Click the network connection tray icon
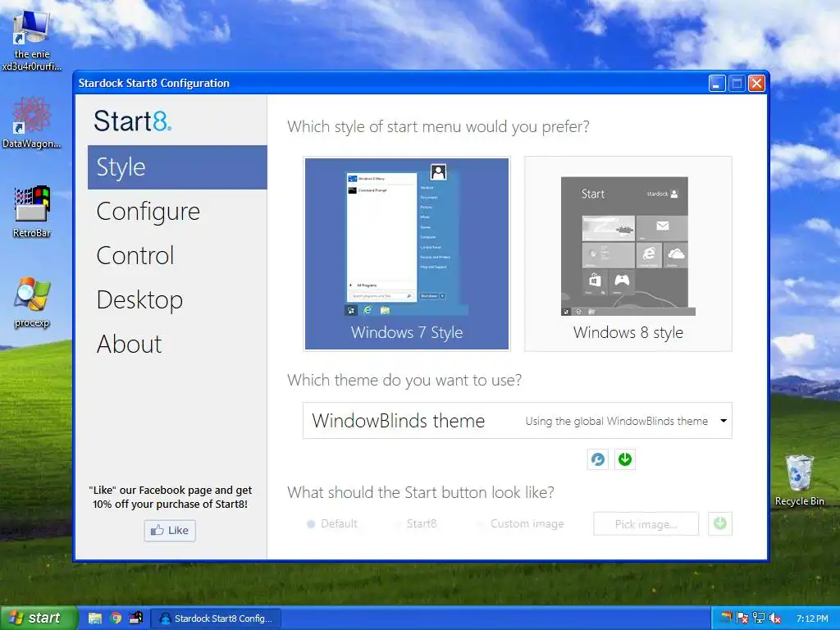840x630 pixels. click(759, 618)
